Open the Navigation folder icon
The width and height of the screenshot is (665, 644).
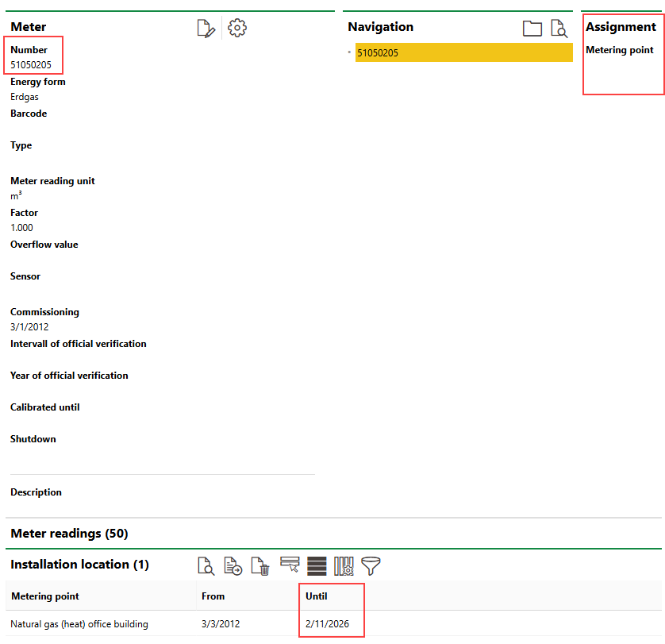[x=532, y=29]
